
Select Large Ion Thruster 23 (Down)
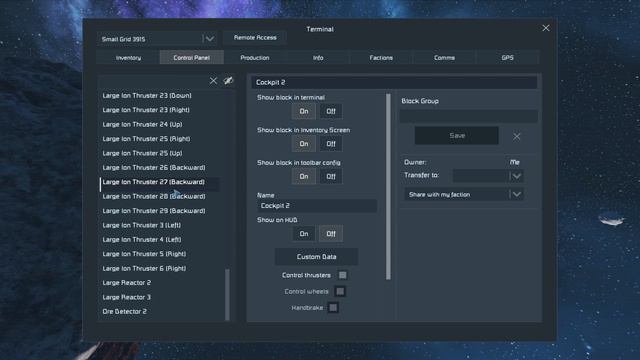pyautogui.click(x=147, y=96)
